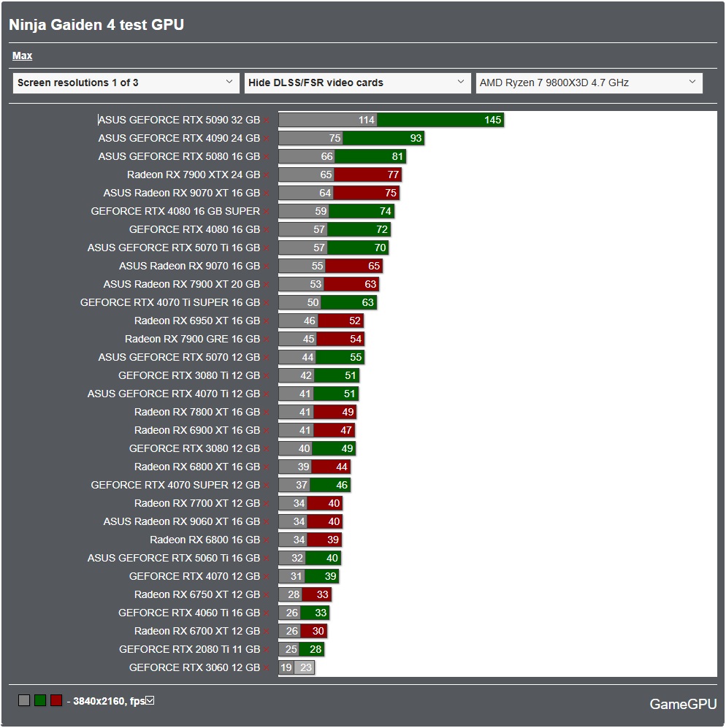
Task: Remove GEFORCE RTX 4060 16 GB from results
Action: pyautogui.click(x=267, y=613)
